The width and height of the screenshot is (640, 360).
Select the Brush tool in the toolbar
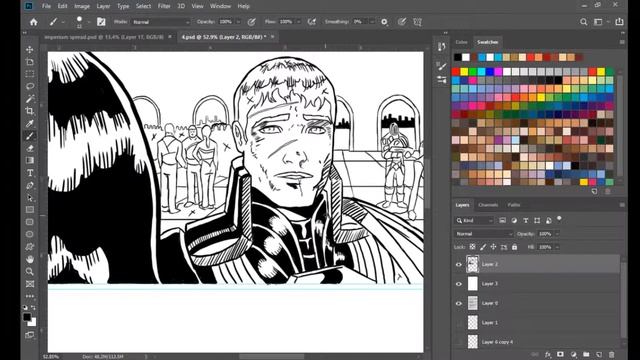[x=30, y=136]
